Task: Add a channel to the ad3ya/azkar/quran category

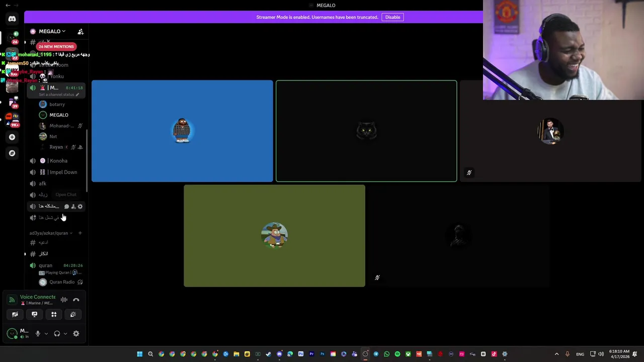Action: click(x=80, y=233)
